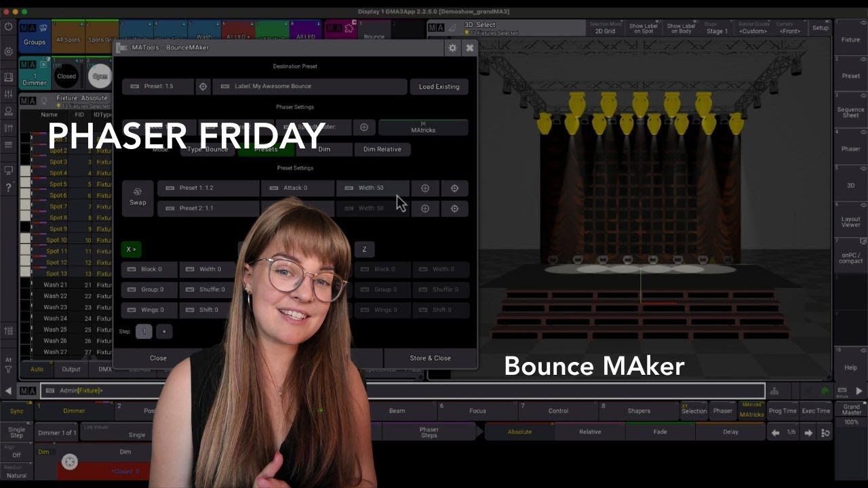Select the Fade layer tab
The width and height of the screenshot is (868, 488).
click(660, 432)
